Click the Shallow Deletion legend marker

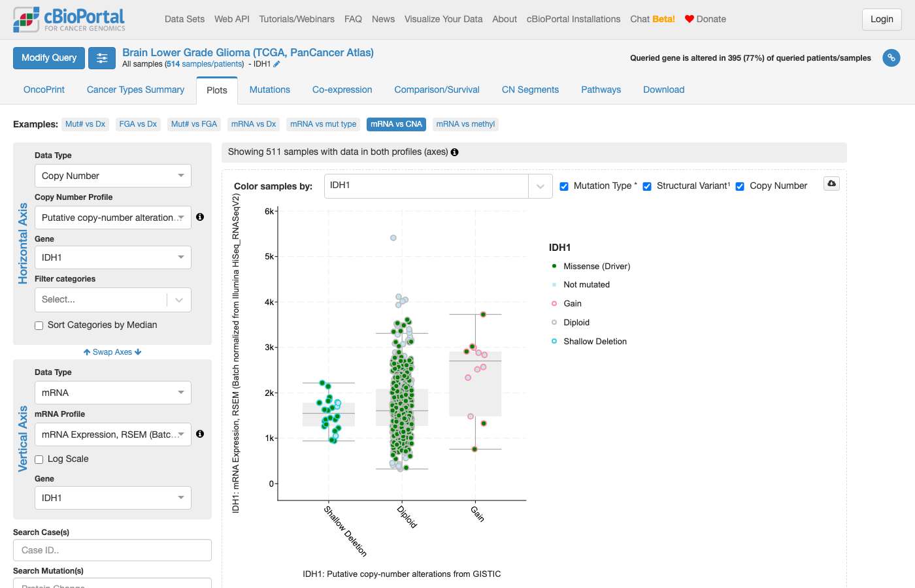pos(554,341)
